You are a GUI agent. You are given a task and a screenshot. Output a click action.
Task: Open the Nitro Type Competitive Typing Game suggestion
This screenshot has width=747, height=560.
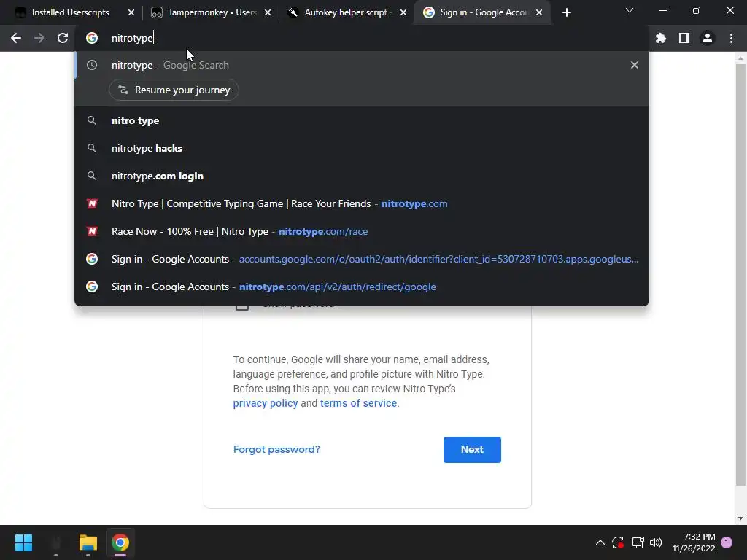(362, 203)
